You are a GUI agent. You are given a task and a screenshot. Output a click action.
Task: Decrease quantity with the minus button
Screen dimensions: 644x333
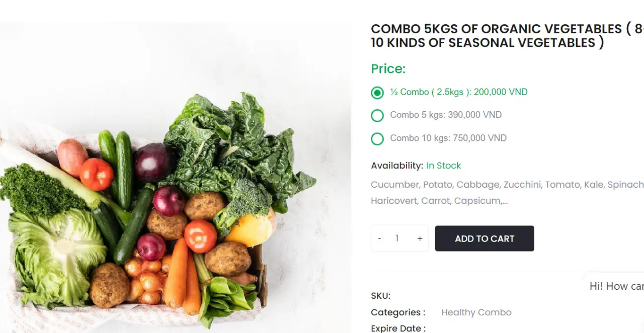[379, 238]
